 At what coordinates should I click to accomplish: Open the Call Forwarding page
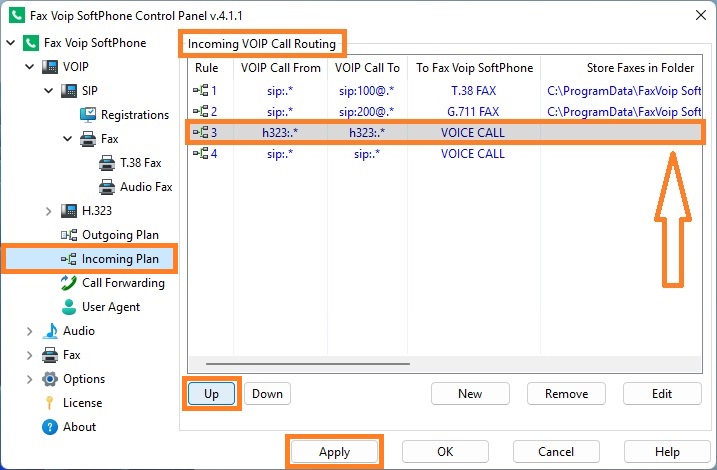(123, 283)
